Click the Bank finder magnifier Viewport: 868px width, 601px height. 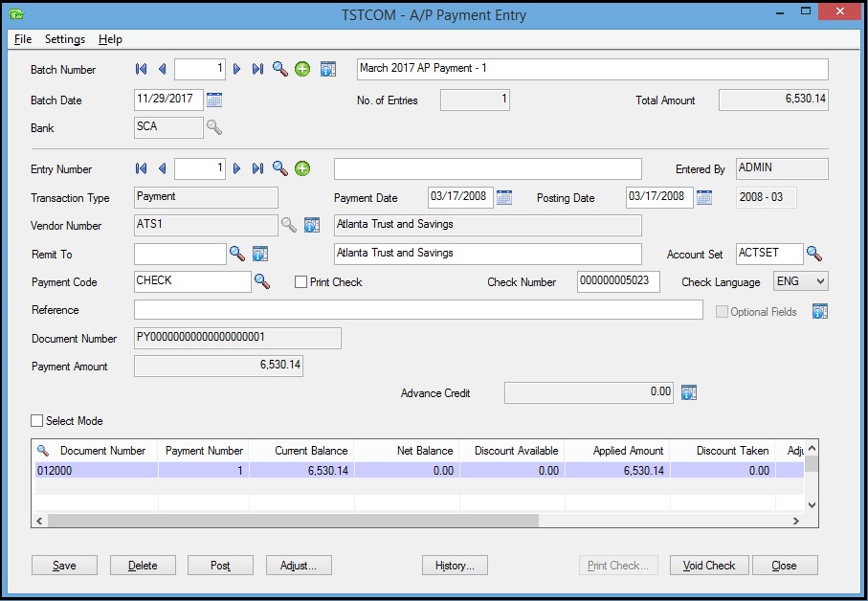pos(214,127)
